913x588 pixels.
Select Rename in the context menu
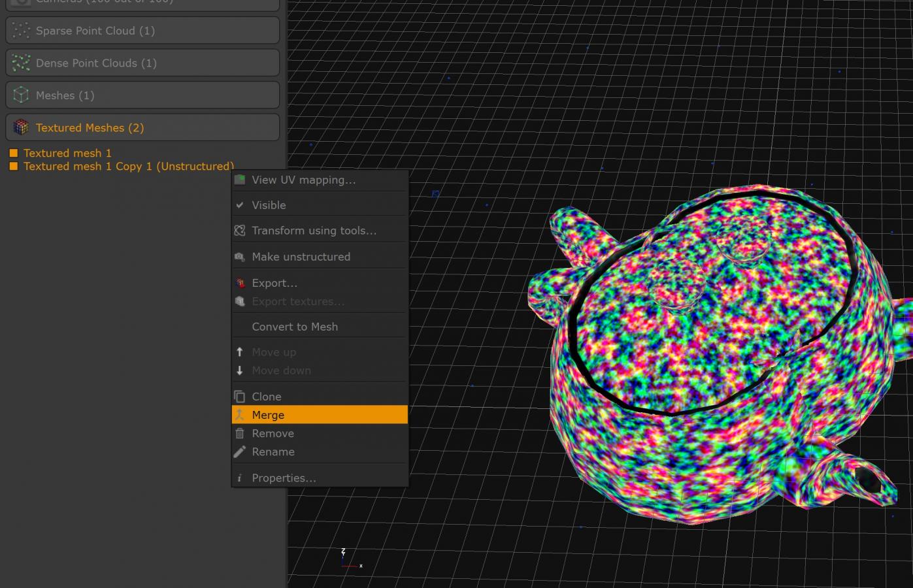click(320, 451)
